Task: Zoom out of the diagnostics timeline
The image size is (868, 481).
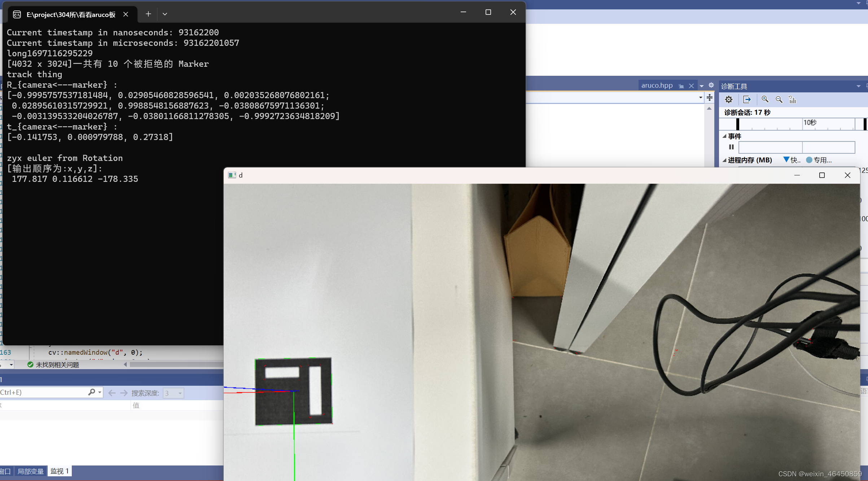Action: [x=779, y=100]
